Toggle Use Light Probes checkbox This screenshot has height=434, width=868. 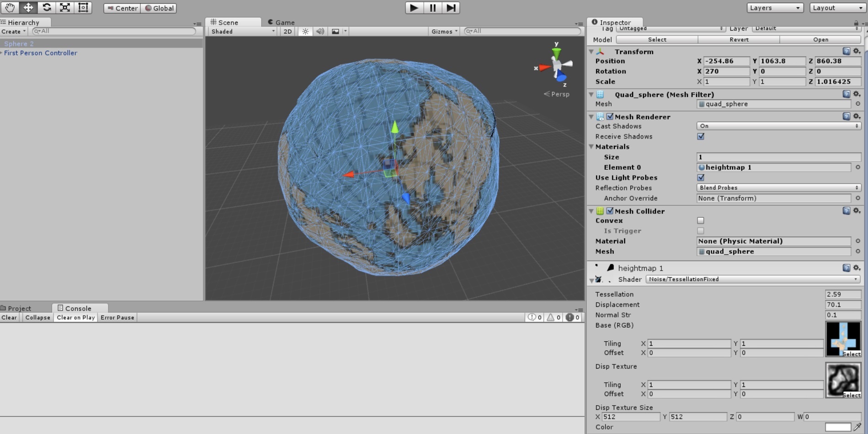701,177
